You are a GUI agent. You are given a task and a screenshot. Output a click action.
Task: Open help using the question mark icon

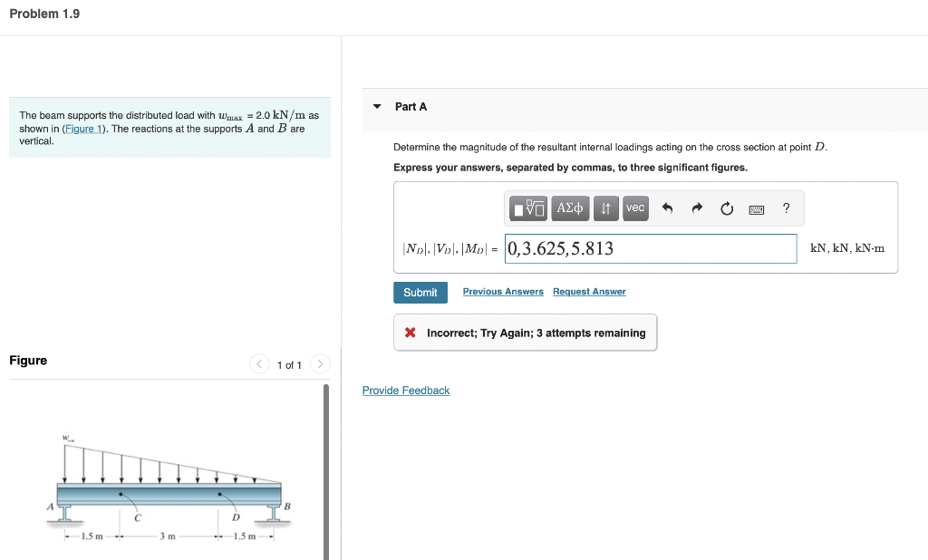point(785,208)
